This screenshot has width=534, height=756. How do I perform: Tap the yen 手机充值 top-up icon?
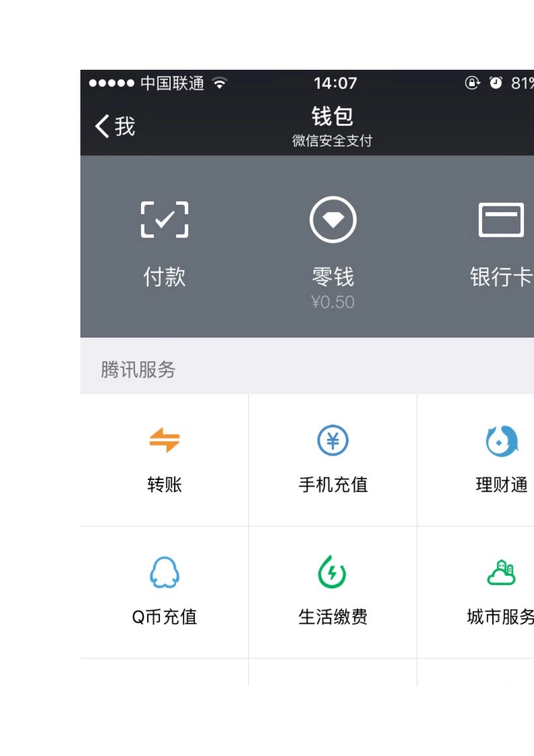point(333,440)
